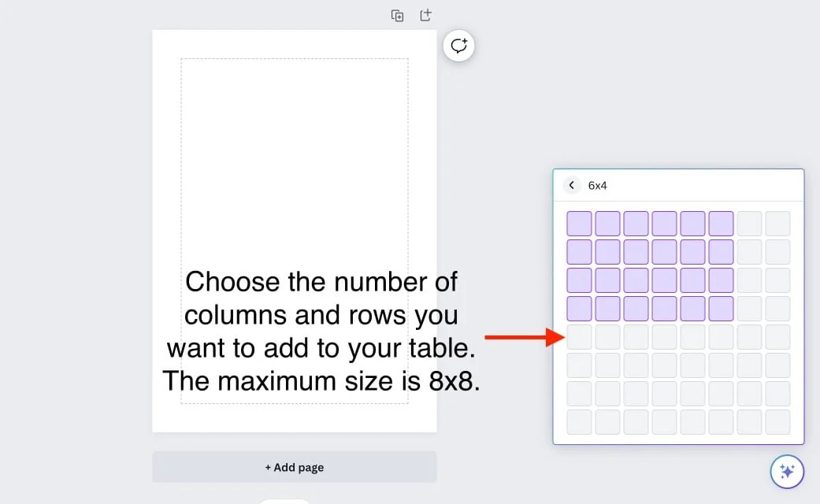Toggle a cell to make a 2x2 table
The width and height of the screenshot is (820, 504).
(x=607, y=250)
